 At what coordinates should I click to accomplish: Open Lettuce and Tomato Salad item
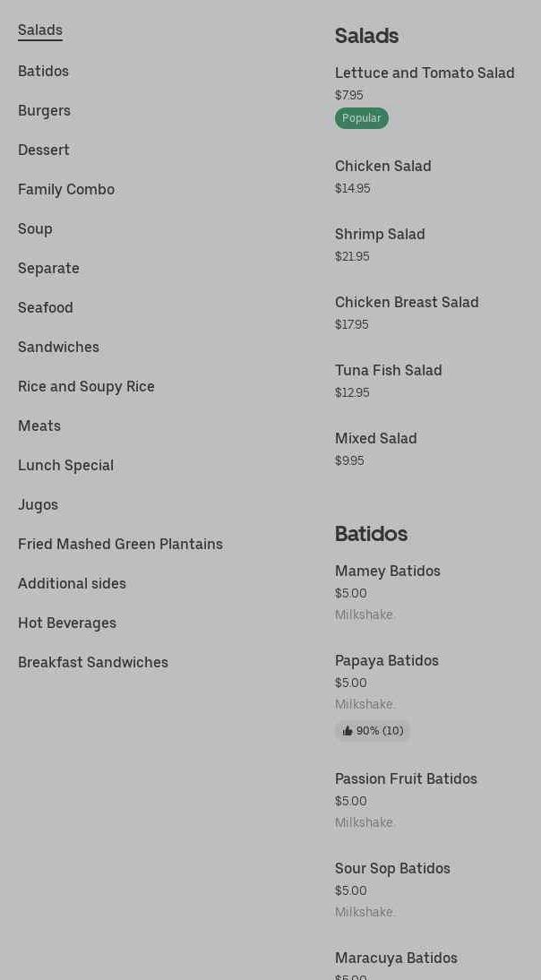(425, 73)
